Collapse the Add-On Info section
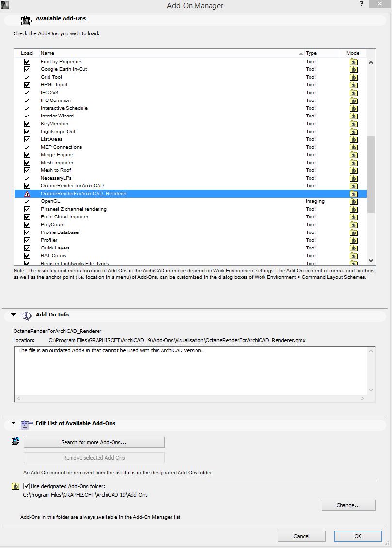The image size is (392, 548). (13, 315)
